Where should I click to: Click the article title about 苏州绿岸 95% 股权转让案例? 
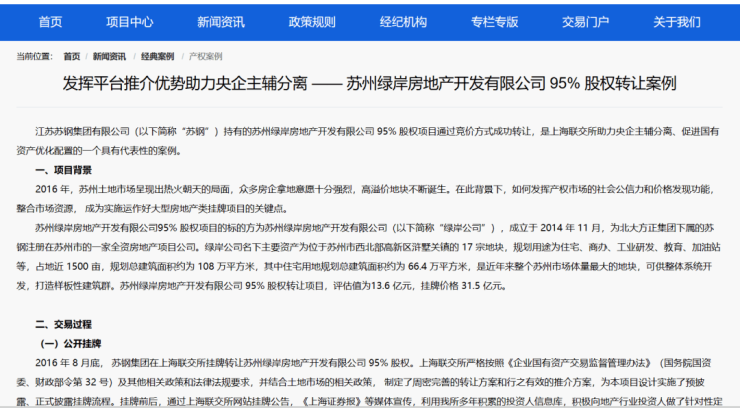[x=370, y=84]
